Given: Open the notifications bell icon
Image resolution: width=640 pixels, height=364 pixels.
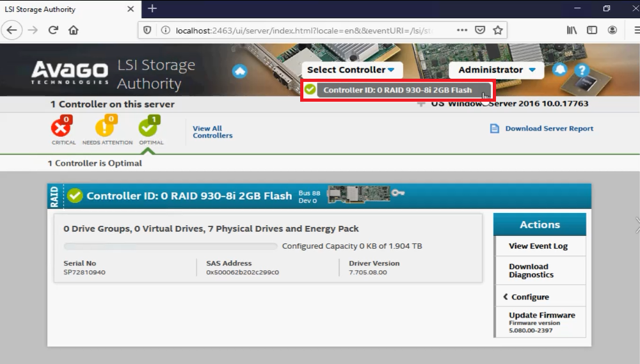Looking at the screenshot, I should tap(559, 70).
